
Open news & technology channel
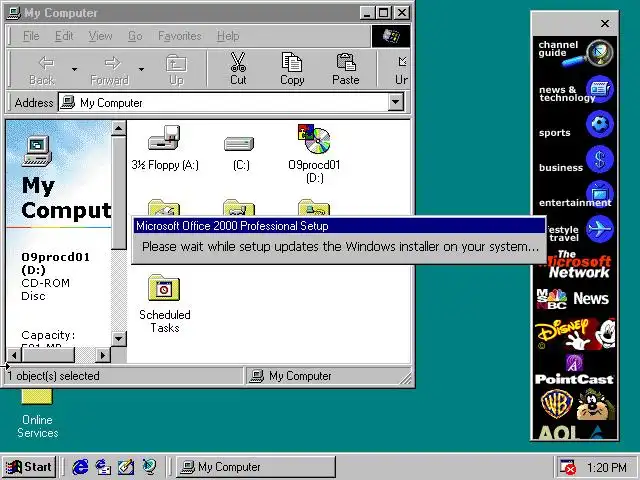click(x=575, y=89)
